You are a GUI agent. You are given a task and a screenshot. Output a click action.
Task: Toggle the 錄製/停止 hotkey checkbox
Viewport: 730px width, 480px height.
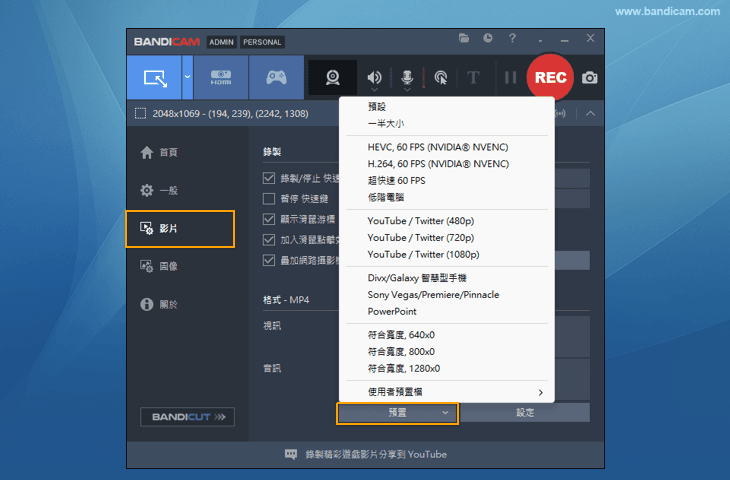click(269, 178)
